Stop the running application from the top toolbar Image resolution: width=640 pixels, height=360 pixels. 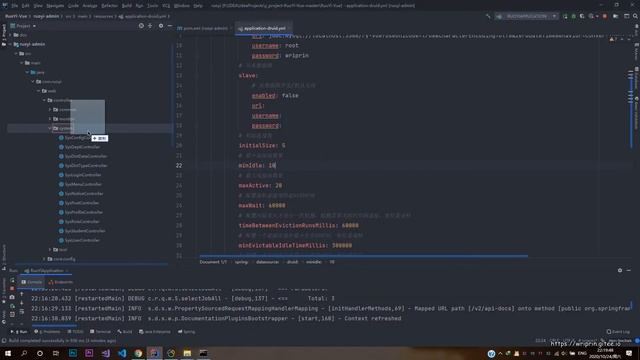click(x=604, y=16)
